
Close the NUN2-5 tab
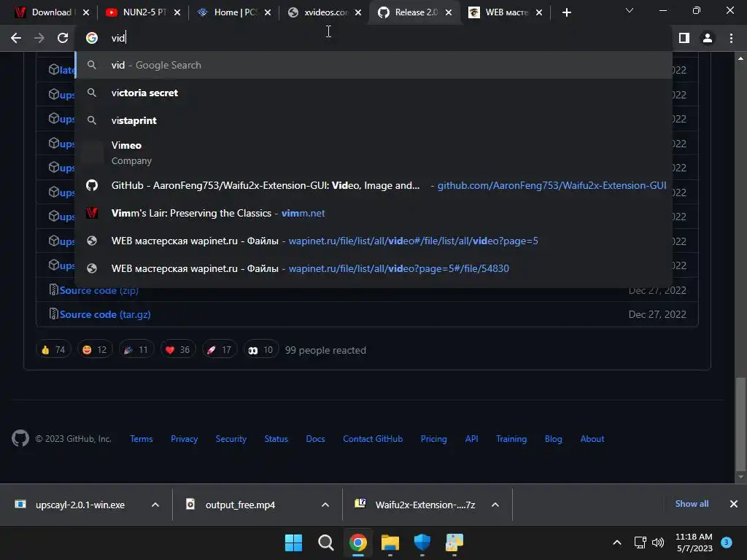pos(177,12)
